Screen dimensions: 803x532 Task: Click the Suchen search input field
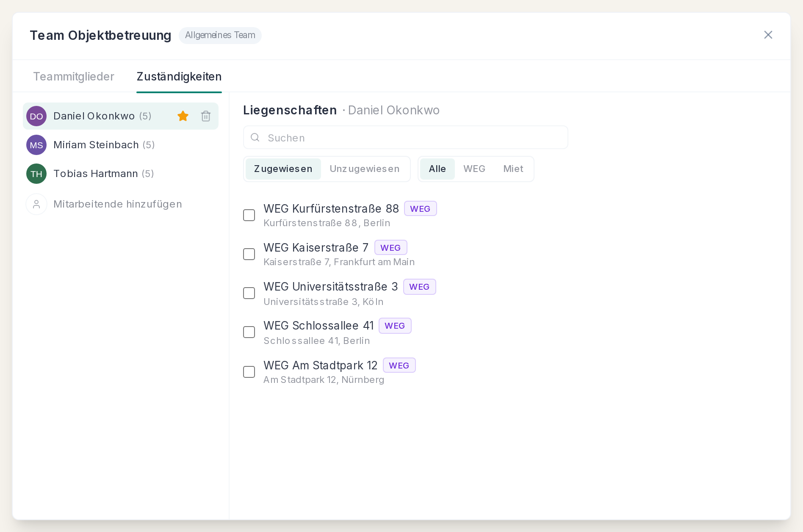click(406, 137)
